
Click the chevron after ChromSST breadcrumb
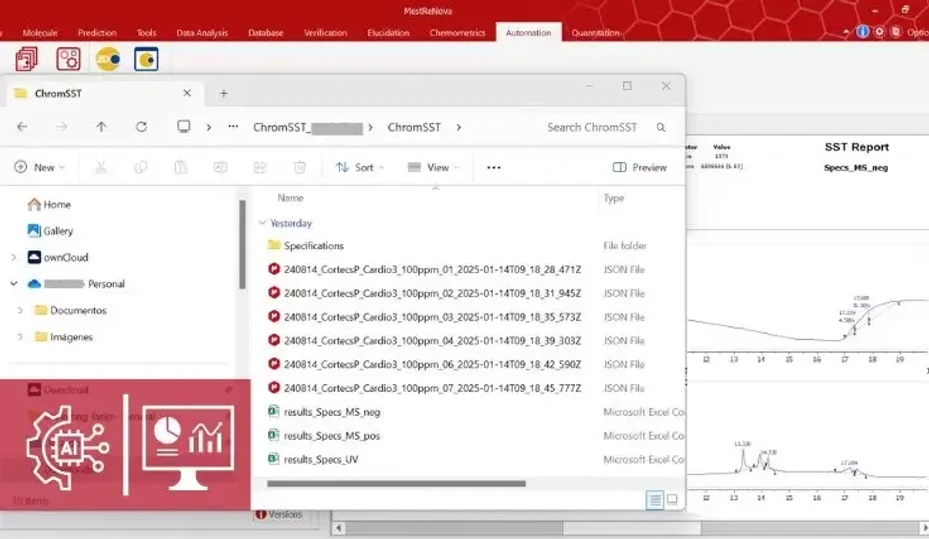[459, 127]
